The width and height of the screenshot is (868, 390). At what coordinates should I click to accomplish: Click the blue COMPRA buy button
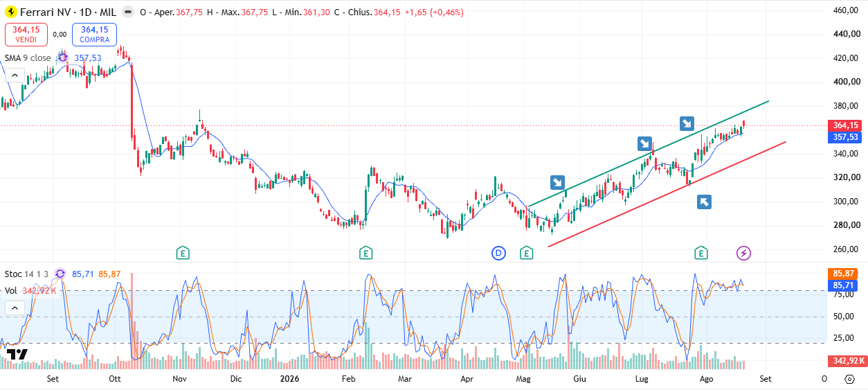94,34
